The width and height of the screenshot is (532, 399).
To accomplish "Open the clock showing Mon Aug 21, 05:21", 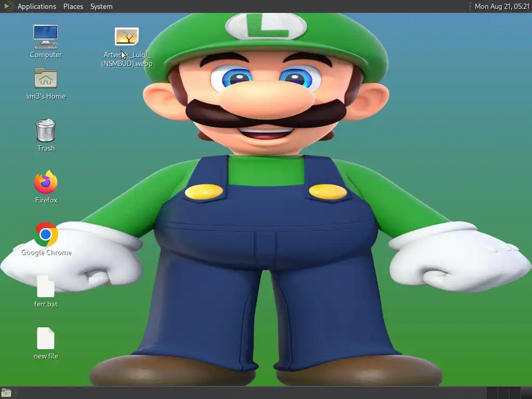I will click(x=502, y=6).
